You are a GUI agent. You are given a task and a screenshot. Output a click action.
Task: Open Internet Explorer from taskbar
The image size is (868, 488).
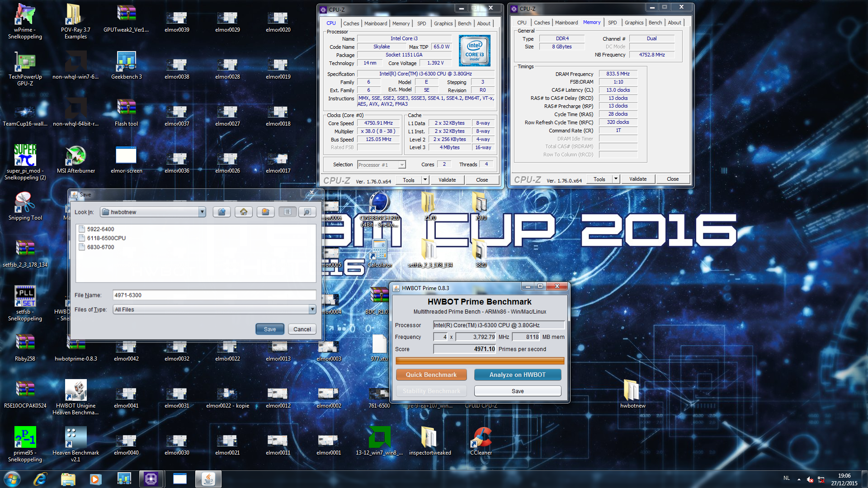(40, 479)
